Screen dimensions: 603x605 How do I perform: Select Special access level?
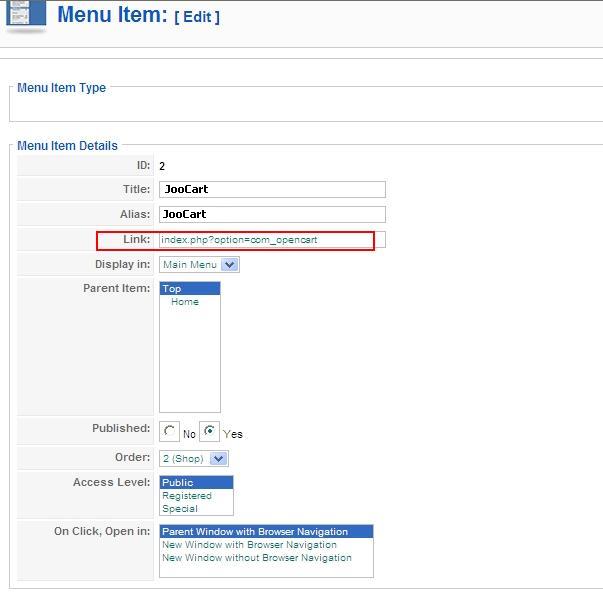pos(196,509)
